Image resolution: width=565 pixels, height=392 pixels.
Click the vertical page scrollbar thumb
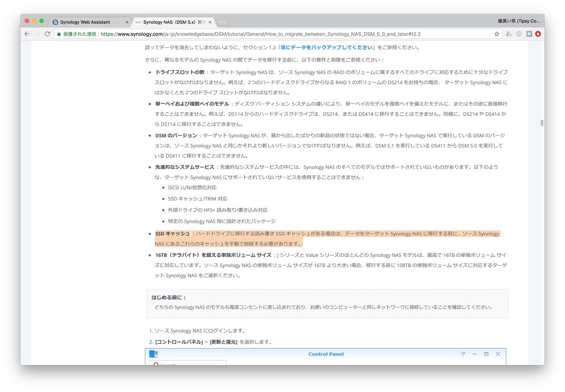point(542,123)
